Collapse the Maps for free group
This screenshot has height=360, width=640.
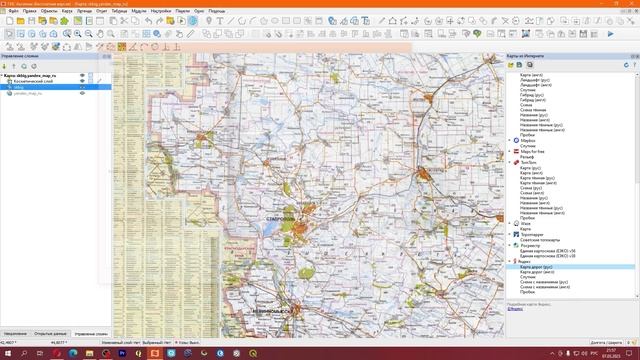[510, 151]
